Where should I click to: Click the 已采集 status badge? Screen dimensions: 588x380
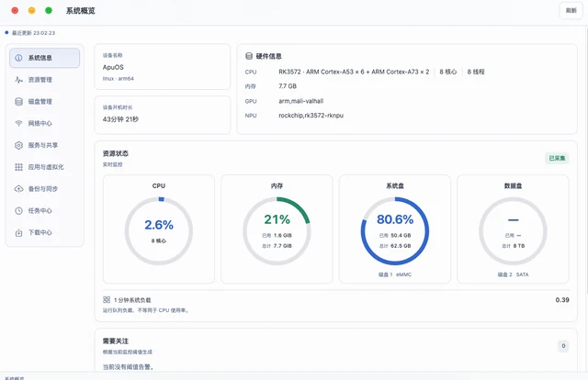(557, 158)
